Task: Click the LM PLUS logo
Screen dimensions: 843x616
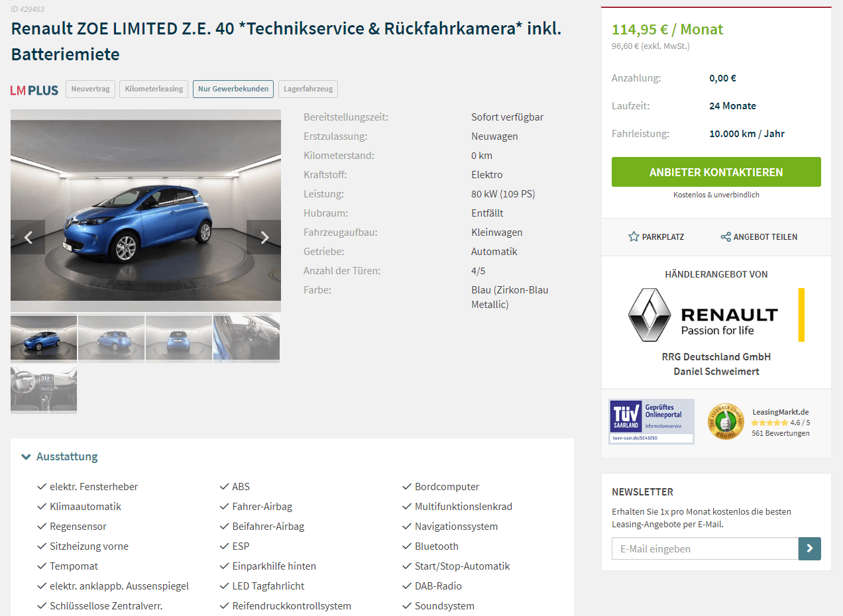Action: point(34,89)
